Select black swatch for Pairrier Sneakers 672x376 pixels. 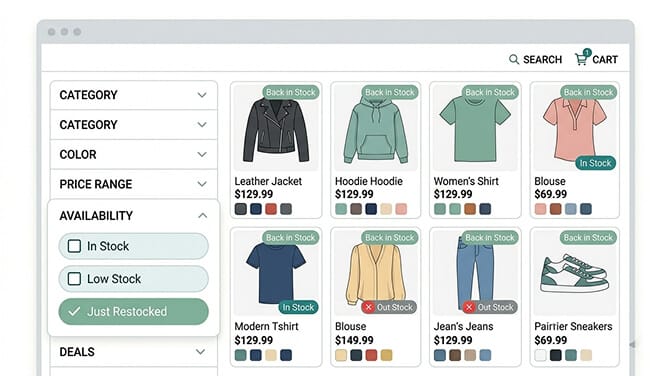point(556,355)
